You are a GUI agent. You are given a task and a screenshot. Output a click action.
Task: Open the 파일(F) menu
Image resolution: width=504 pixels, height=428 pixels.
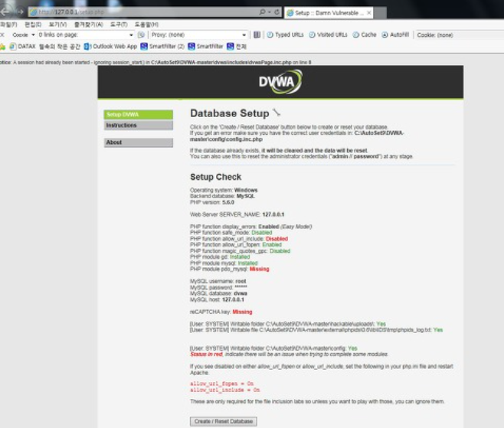click(x=8, y=25)
